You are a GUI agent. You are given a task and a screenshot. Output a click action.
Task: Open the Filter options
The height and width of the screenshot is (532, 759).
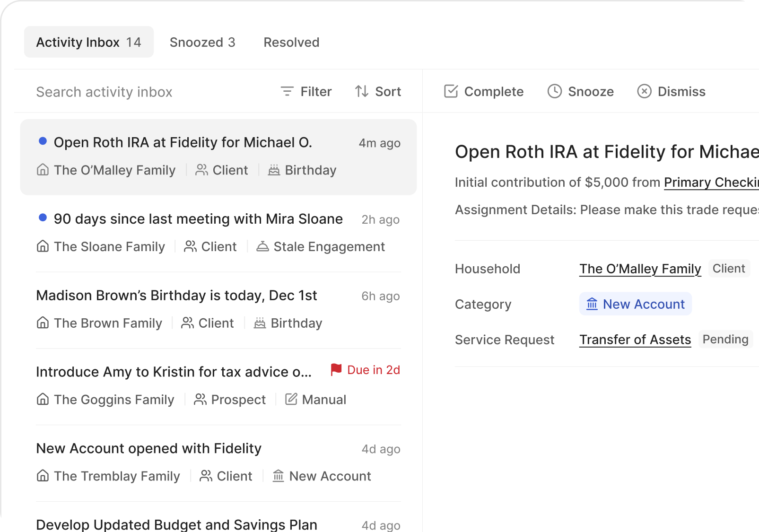point(306,91)
